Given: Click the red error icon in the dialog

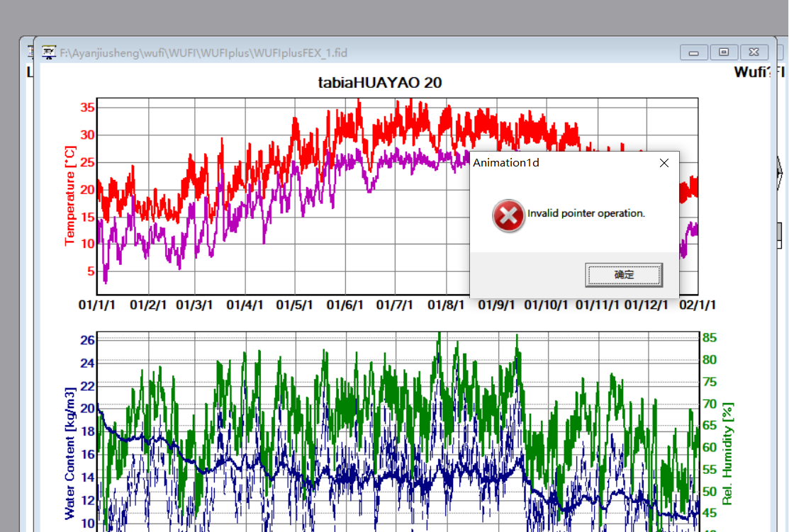Looking at the screenshot, I should pyautogui.click(x=508, y=215).
